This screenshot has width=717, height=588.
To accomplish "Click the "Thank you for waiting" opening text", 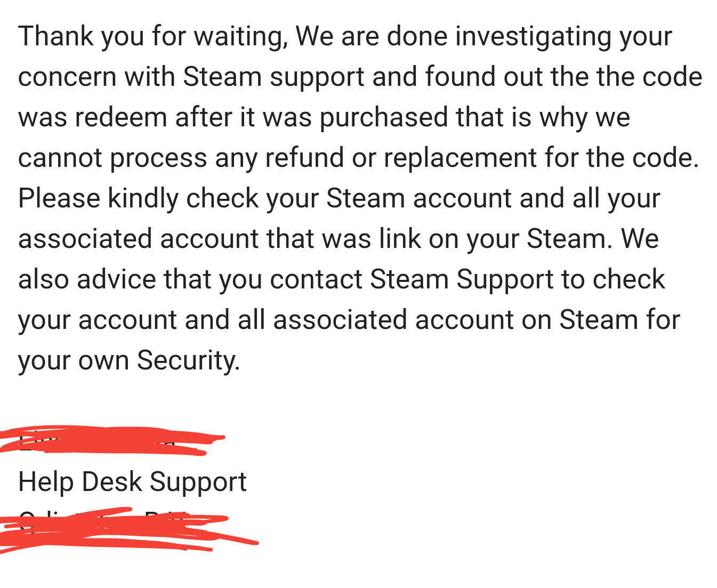I will click(152, 37).
